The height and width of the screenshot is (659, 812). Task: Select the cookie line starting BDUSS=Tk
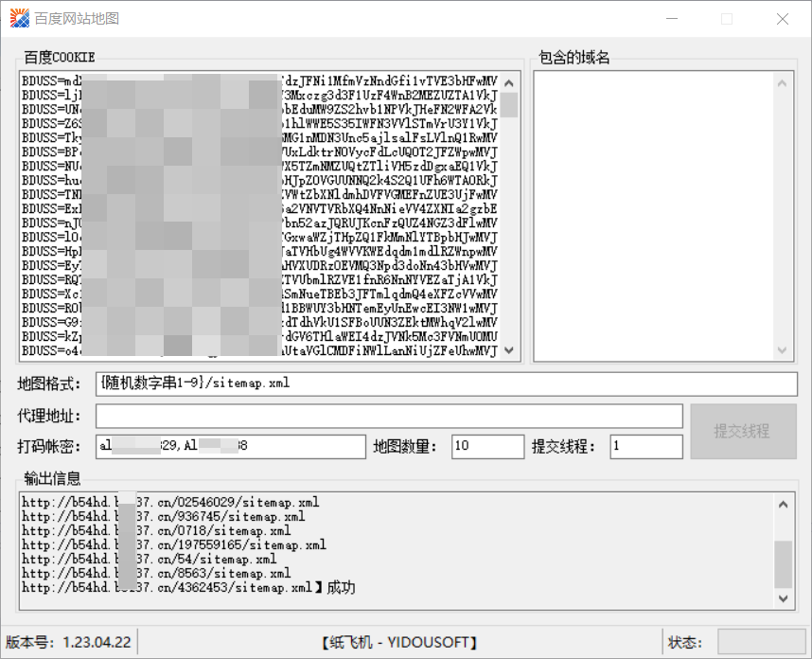259,138
